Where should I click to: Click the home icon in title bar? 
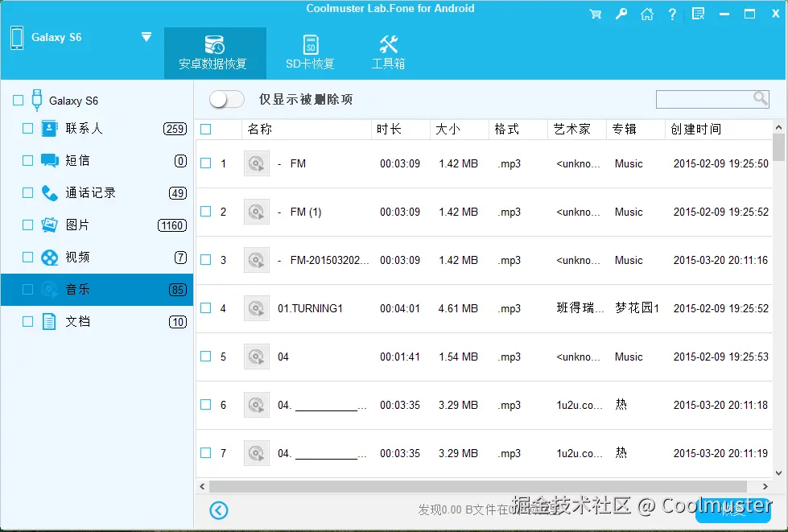pos(646,14)
